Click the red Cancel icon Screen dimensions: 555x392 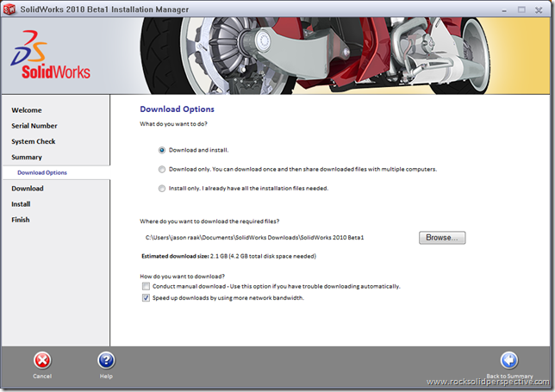[x=42, y=361]
